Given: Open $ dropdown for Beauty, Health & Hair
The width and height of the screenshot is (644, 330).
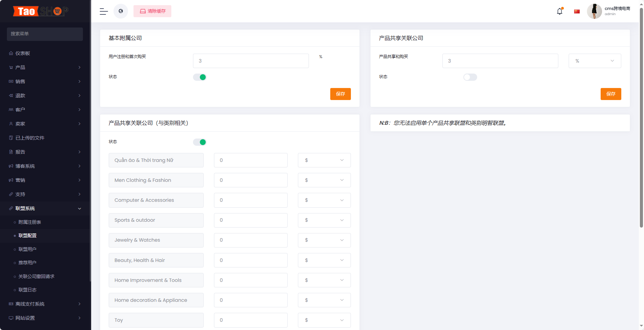Looking at the screenshot, I should point(324,260).
